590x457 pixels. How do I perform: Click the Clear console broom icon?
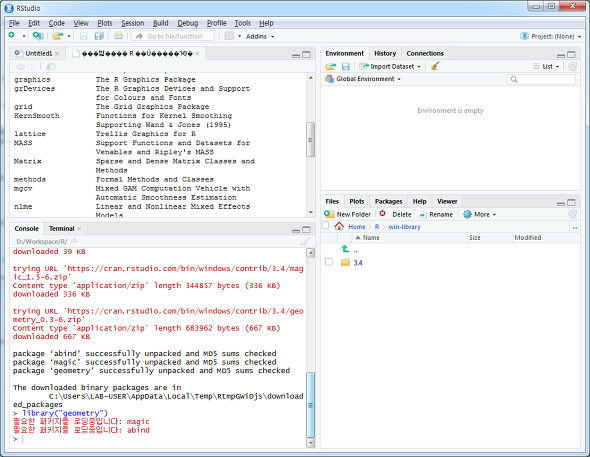click(x=306, y=241)
